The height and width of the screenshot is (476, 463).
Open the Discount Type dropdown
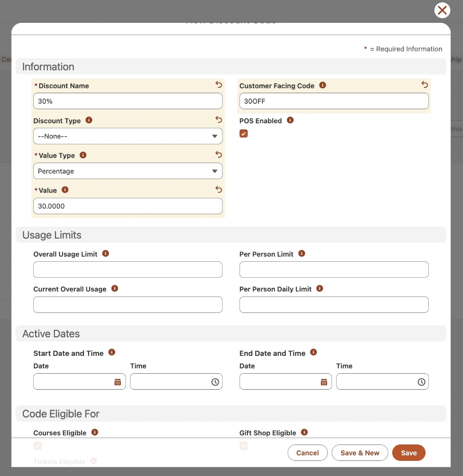coord(128,136)
